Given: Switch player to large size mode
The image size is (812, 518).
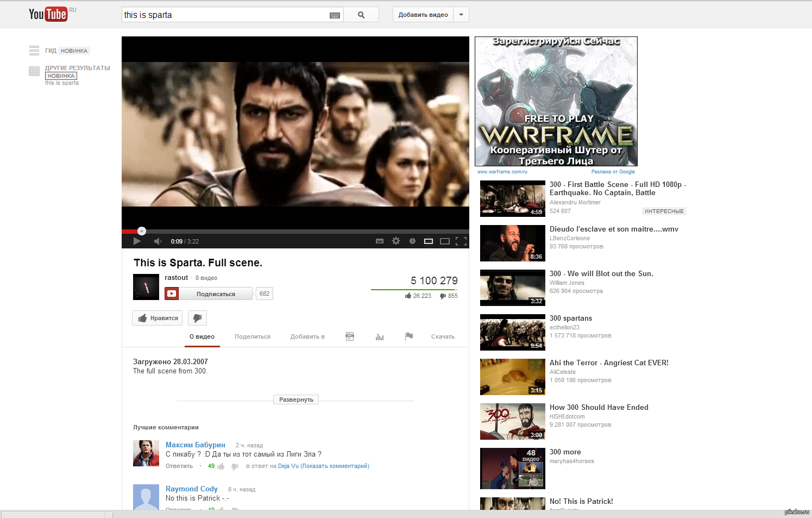Looking at the screenshot, I should tap(445, 241).
